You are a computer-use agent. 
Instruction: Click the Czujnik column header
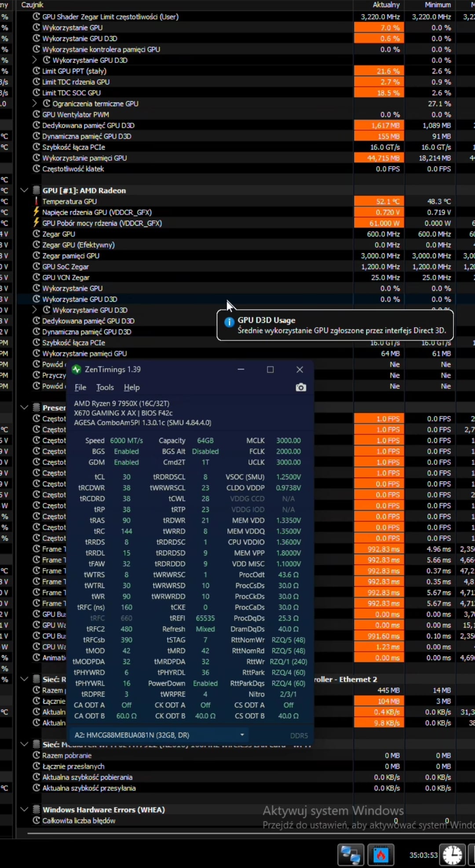pyautogui.click(x=32, y=5)
